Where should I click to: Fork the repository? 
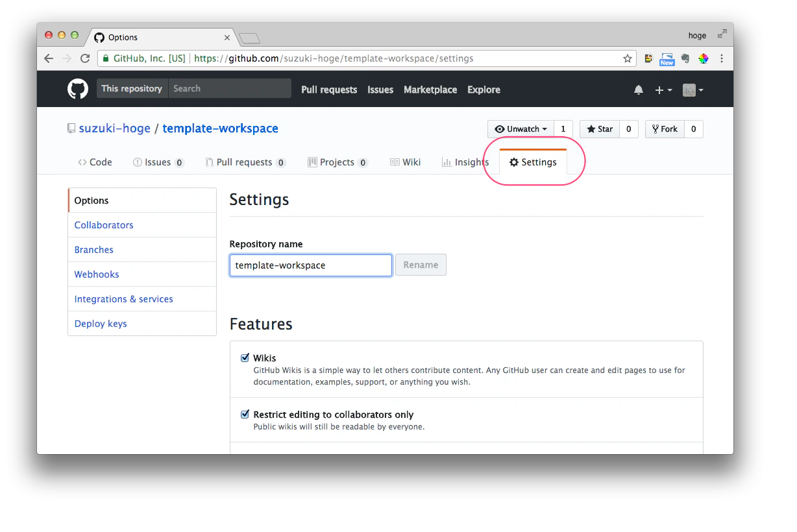coord(665,129)
